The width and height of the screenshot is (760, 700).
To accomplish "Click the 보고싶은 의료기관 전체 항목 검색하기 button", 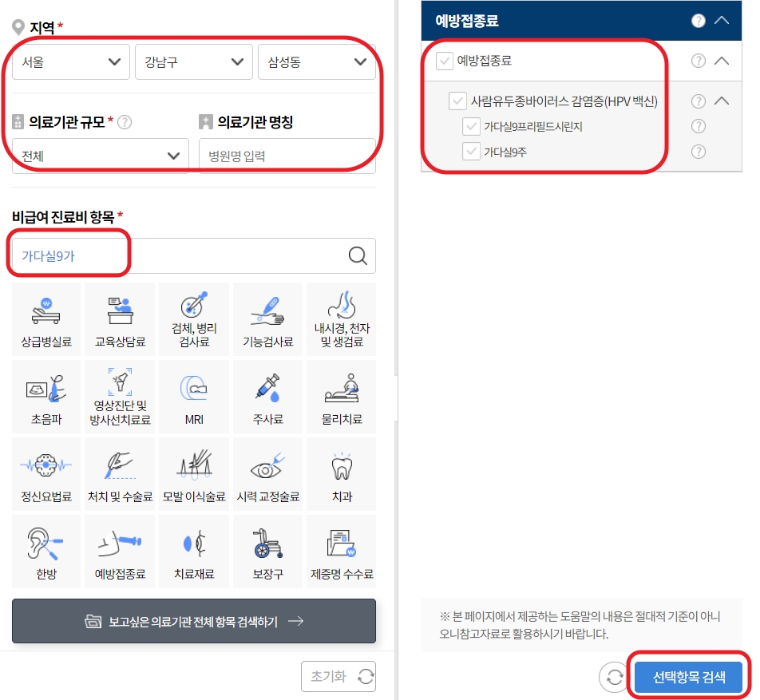I will (x=193, y=621).
